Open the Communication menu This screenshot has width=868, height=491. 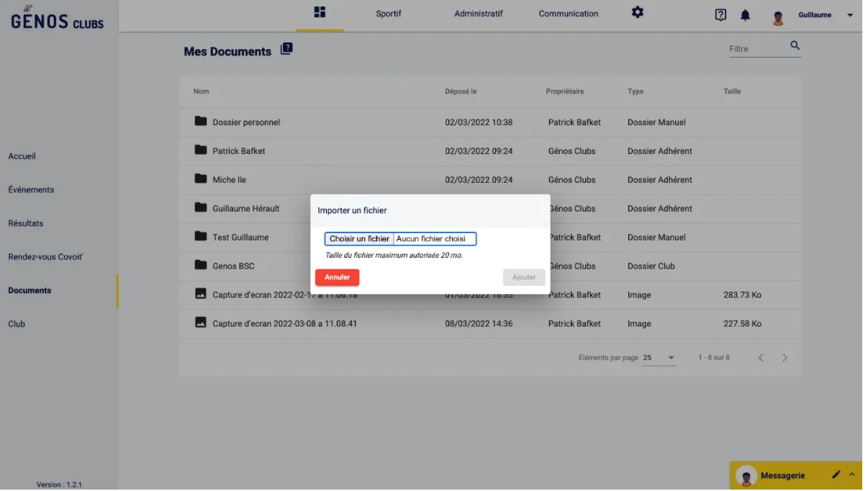[x=568, y=14]
